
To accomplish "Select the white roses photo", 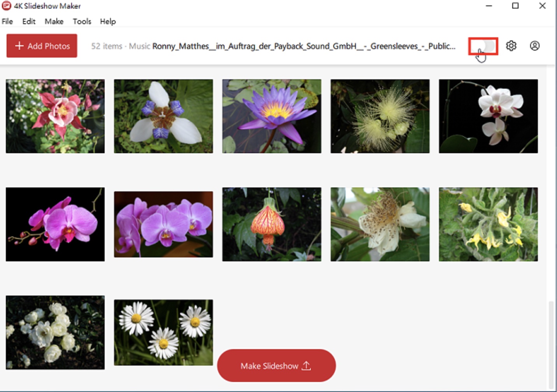I will pyautogui.click(x=55, y=332).
